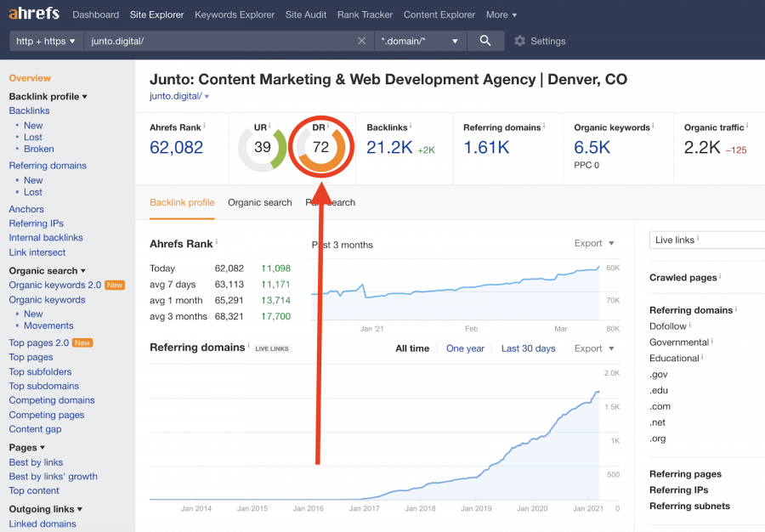Open the Live links filter dropdown
The width and height of the screenshot is (765, 532).
coord(708,240)
